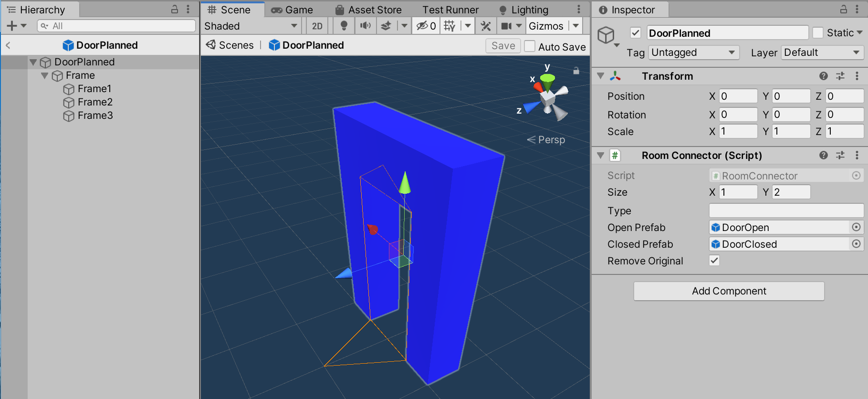Open Room Connector presets icon
This screenshot has width=868, height=399.
pyautogui.click(x=840, y=155)
